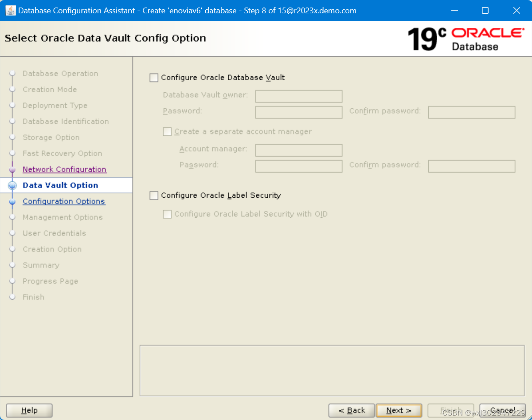The image size is (532, 420).
Task: Click the Help button
Action: tap(29, 411)
